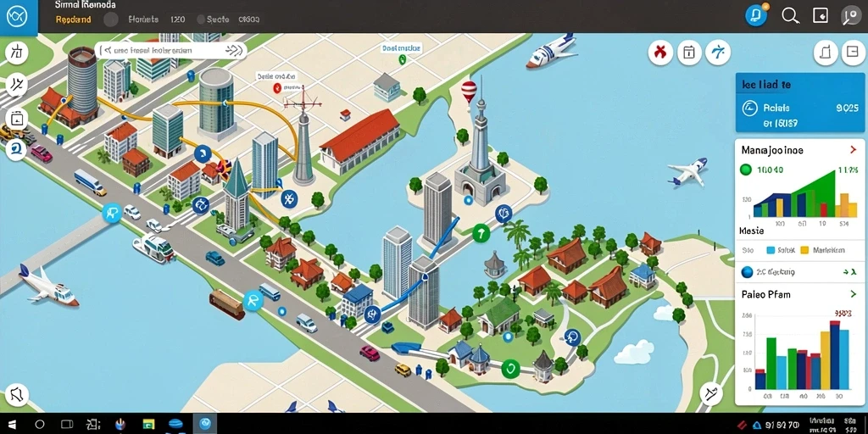
Task: Select the green radio dot under Manajooinoe
Action: [x=745, y=170]
